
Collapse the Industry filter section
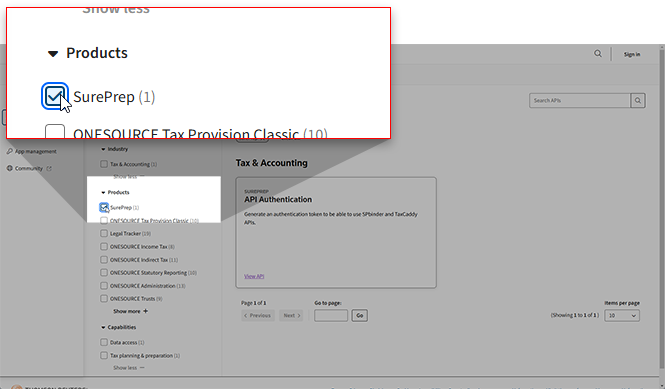pos(103,149)
